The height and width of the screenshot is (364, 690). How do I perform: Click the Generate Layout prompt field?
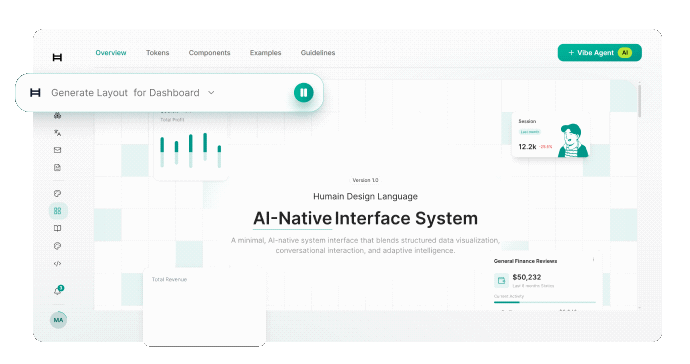coord(169,92)
